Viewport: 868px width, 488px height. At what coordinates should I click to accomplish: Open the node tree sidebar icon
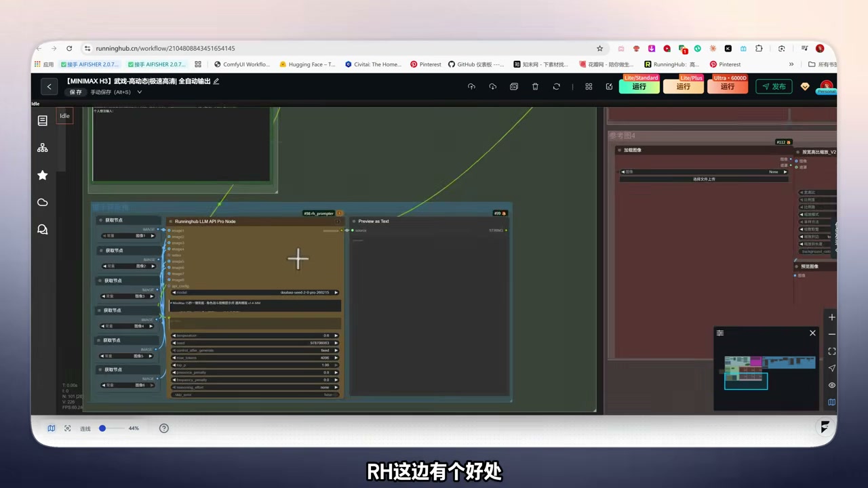42,148
